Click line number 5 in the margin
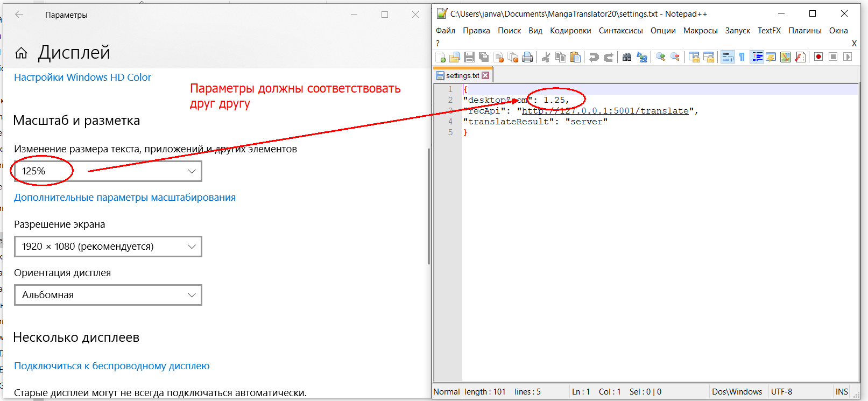Image resolution: width=868 pixels, height=401 pixels. tap(450, 132)
